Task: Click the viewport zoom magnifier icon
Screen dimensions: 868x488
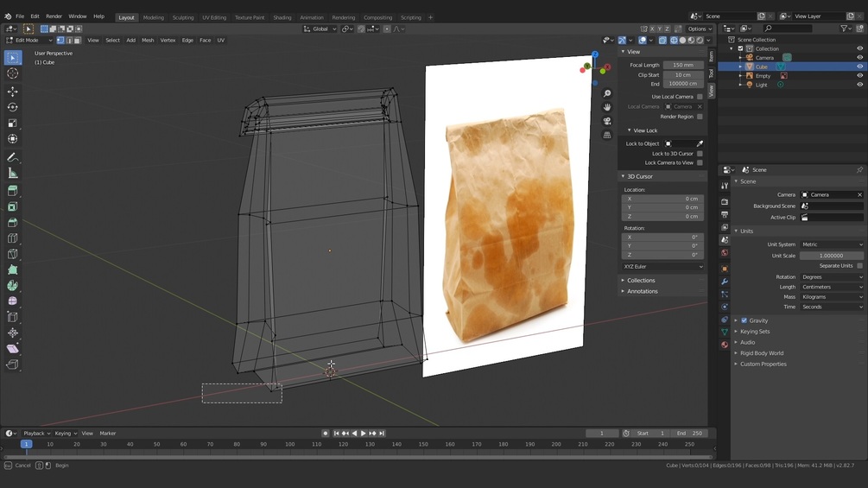Action: [607, 93]
